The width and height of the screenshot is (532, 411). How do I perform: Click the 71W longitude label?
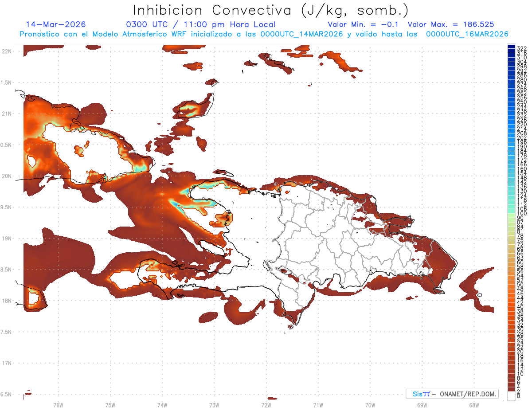pyautogui.click(x=318, y=405)
